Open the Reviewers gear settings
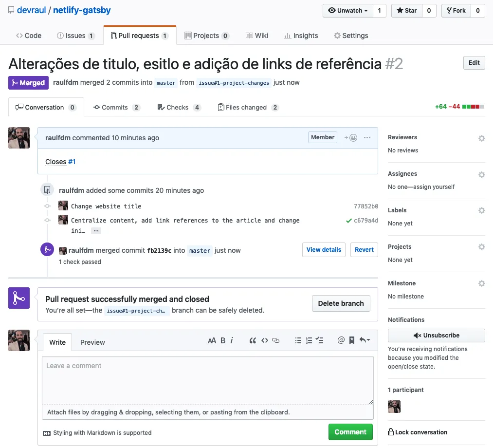The width and height of the screenshot is (493, 448). pos(482,138)
